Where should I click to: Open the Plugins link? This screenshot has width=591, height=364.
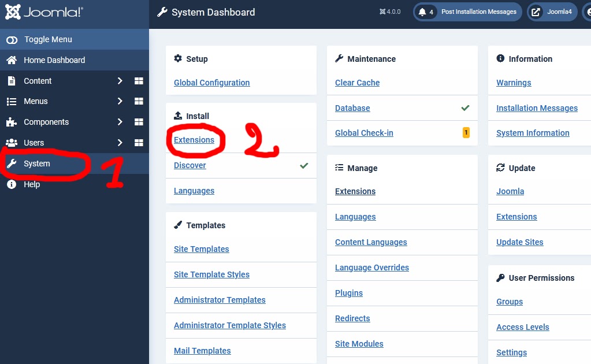(x=349, y=293)
